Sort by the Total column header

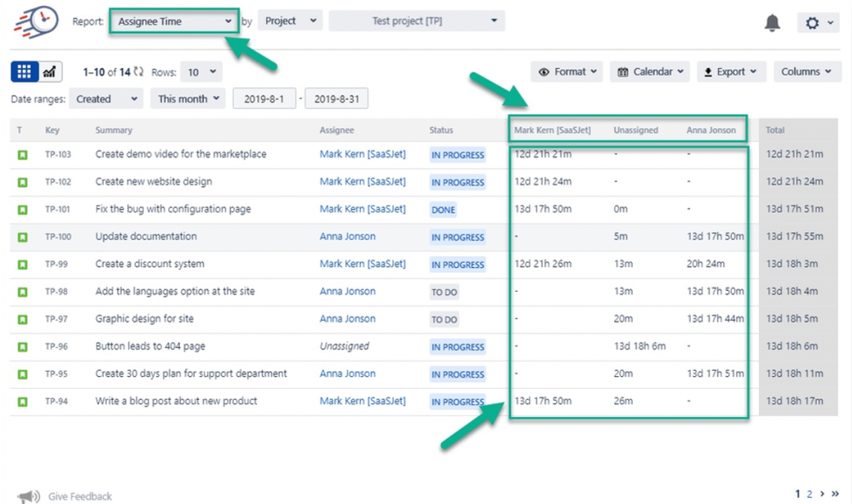click(775, 130)
